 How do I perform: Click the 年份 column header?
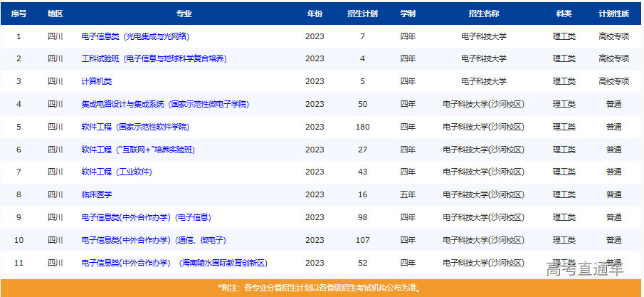pos(315,14)
